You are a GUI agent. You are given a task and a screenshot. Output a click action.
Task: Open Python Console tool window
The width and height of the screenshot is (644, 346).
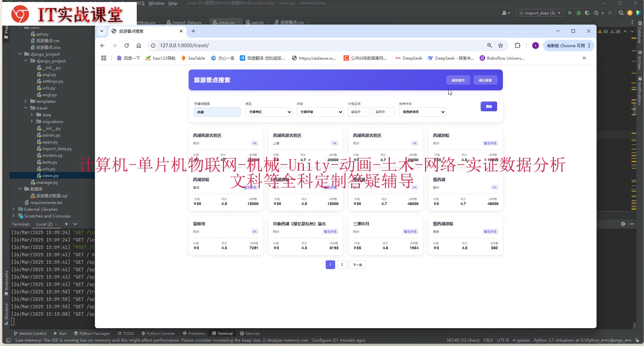158,333
